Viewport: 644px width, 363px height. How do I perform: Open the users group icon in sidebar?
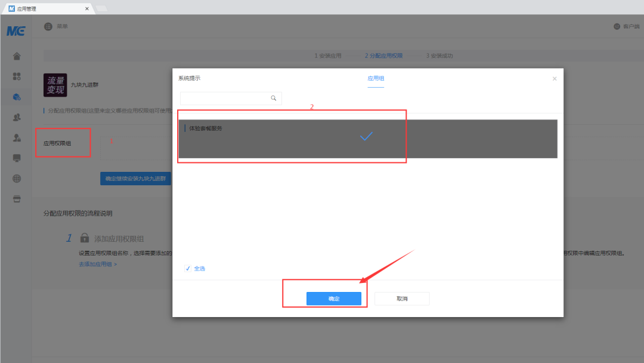[x=17, y=117]
